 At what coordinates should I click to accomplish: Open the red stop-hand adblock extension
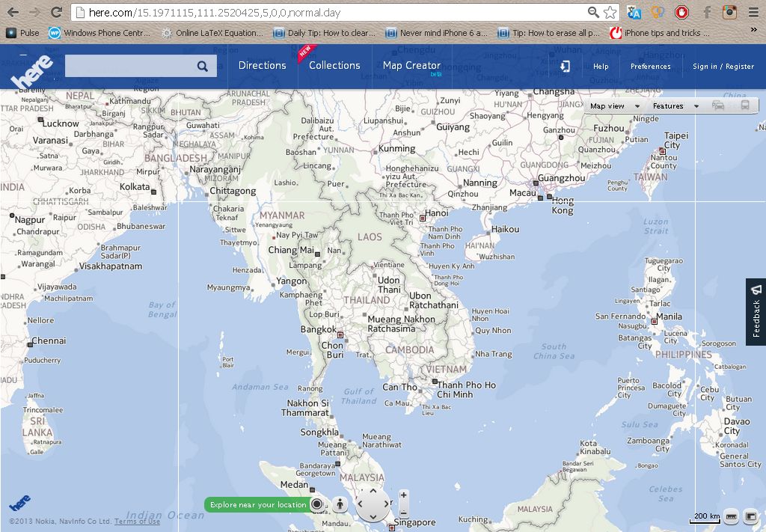(681, 12)
